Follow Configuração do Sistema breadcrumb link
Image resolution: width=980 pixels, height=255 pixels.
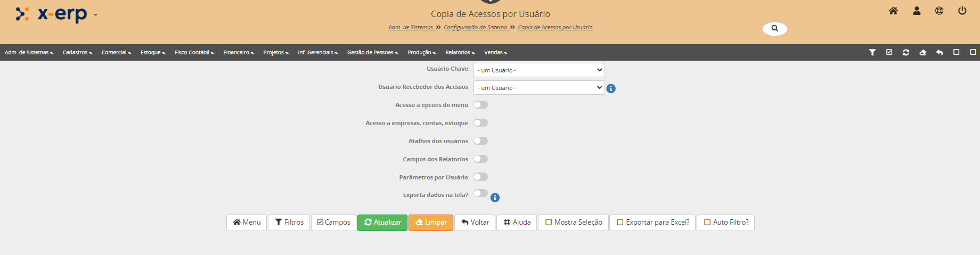[475, 27]
